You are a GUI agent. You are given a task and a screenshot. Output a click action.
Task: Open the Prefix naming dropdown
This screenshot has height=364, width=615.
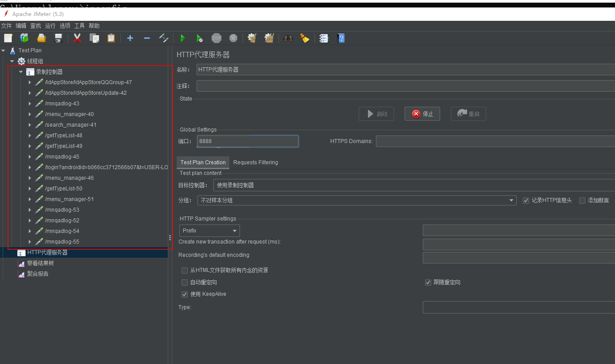coord(209,231)
